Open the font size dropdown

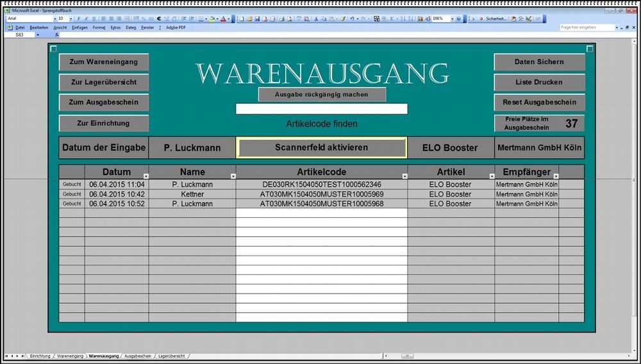pyautogui.click(x=71, y=19)
